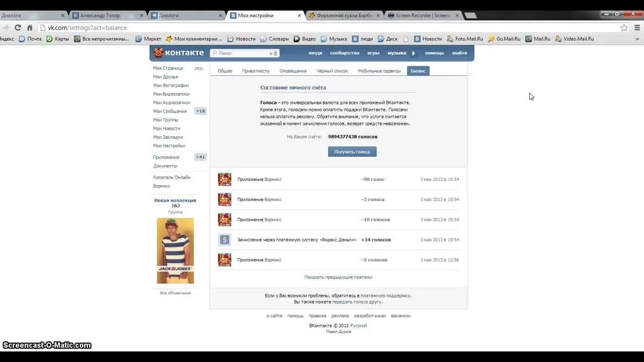Screen dimensions: 644x362
Task: Click Все объявления link
Action: (176, 293)
